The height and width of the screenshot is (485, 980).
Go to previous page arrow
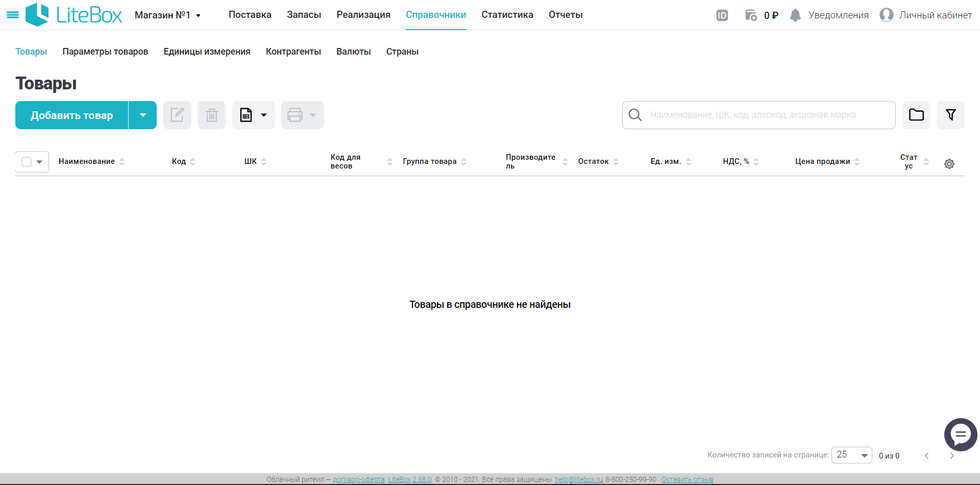927,455
